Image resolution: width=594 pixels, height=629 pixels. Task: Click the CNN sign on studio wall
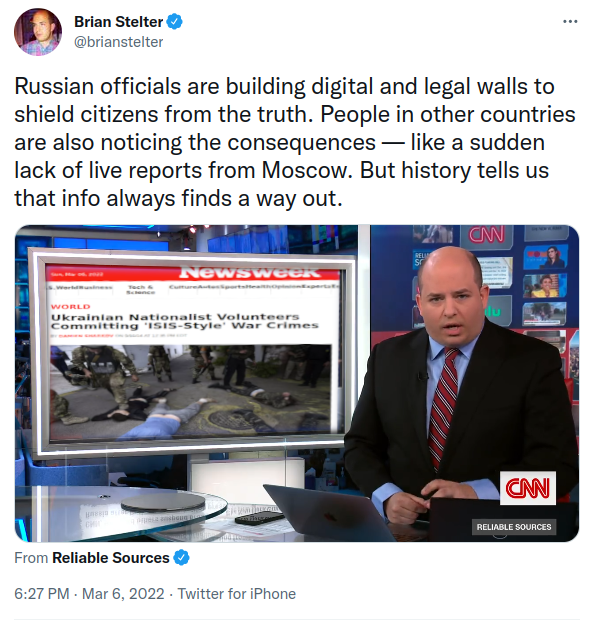point(487,234)
